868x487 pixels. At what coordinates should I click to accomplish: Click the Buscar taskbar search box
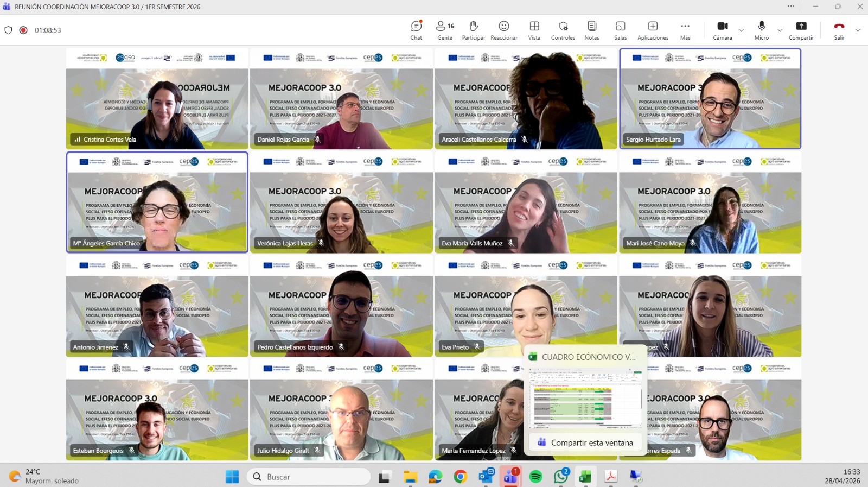tap(309, 477)
